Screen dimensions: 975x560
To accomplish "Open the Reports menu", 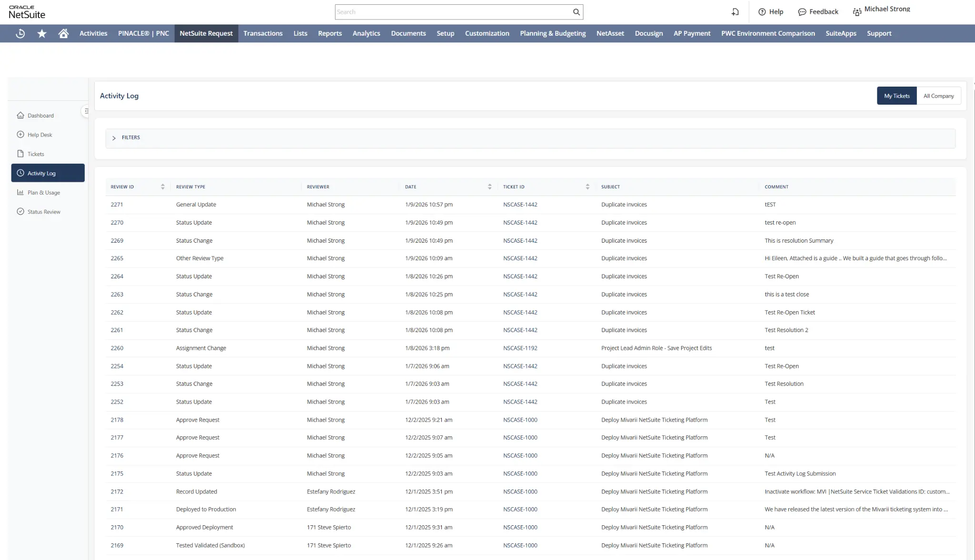I will [x=330, y=33].
